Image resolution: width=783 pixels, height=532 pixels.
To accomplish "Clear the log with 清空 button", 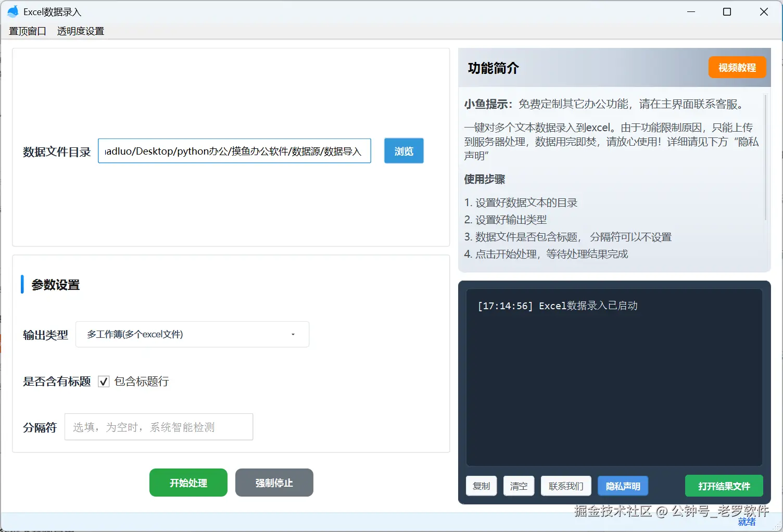I will [x=519, y=486].
